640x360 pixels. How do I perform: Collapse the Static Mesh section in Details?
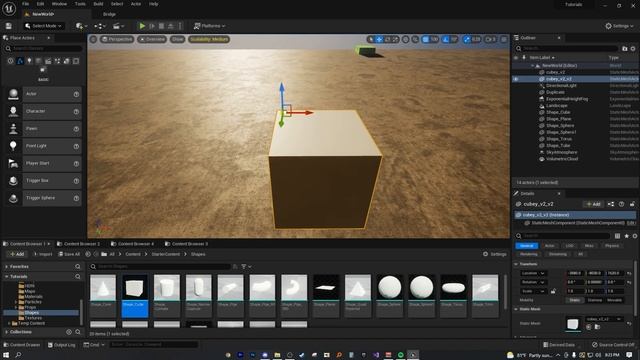point(516,309)
